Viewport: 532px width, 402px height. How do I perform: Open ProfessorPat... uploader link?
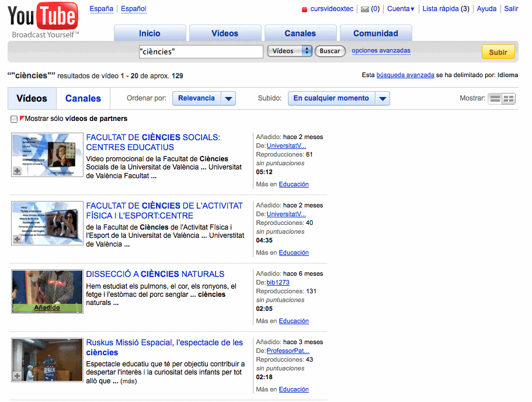[288, 351]
